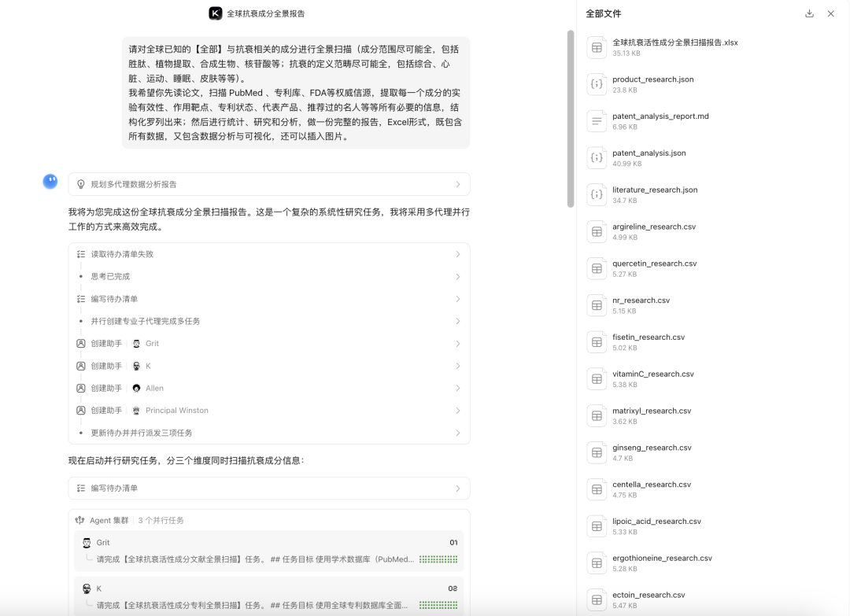850x616 pixels.
Task: Click the 全部文件 panel heading
Action: (x=604, y=13)
